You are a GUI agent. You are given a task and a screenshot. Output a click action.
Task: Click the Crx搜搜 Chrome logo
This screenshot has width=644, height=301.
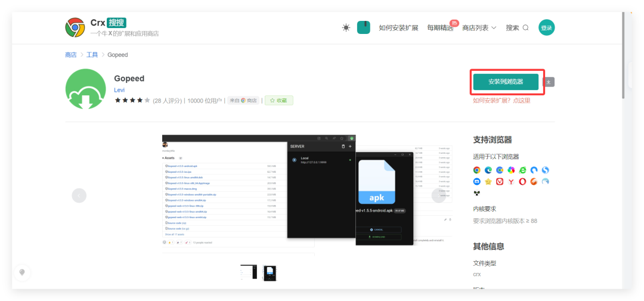point(75,27)
